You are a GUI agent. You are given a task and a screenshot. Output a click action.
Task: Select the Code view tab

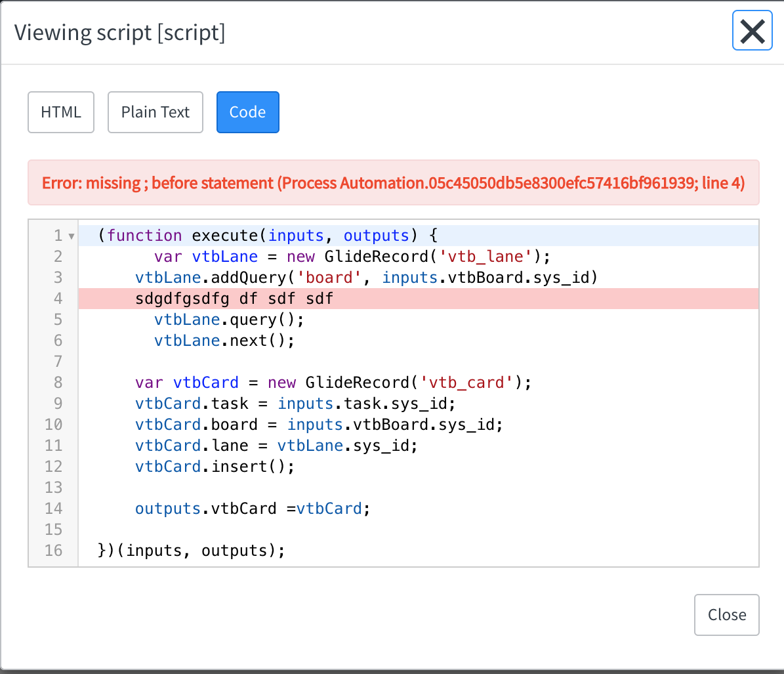pyautogui.click(x=248, y=112)
